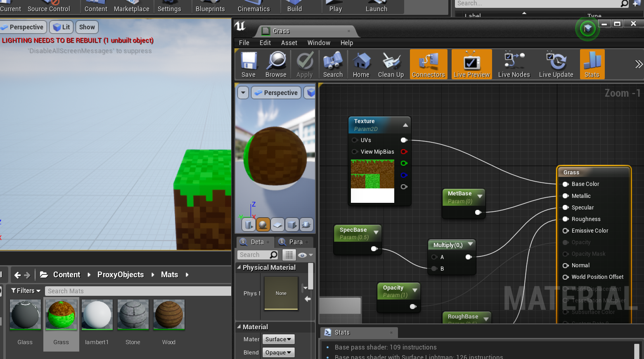This screenshot has width=644, height=359.
Task: Open the Edit menu
Action: coord(265,43)
